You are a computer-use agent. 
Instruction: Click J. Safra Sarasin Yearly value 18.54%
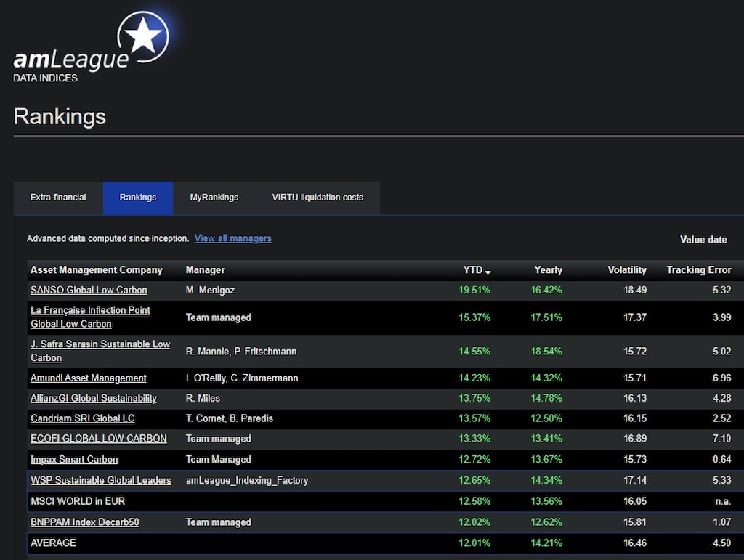click(x=546, y=352)
